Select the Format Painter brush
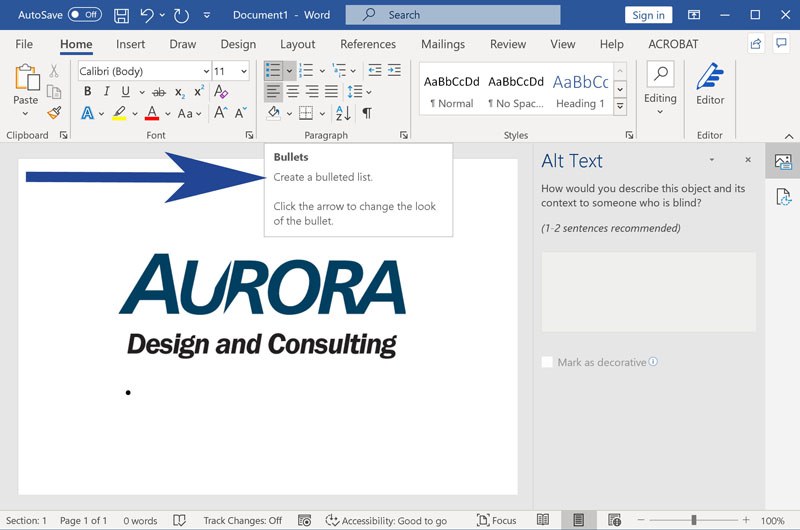The width and height of the screenshot is (800, 530). (54, 113)
